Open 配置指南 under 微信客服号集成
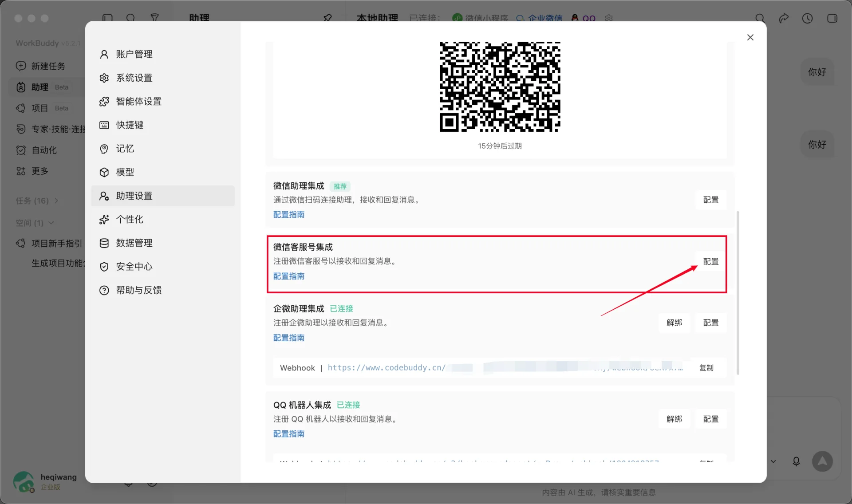The width and height of the screenshot is (852, 504). 289,276
